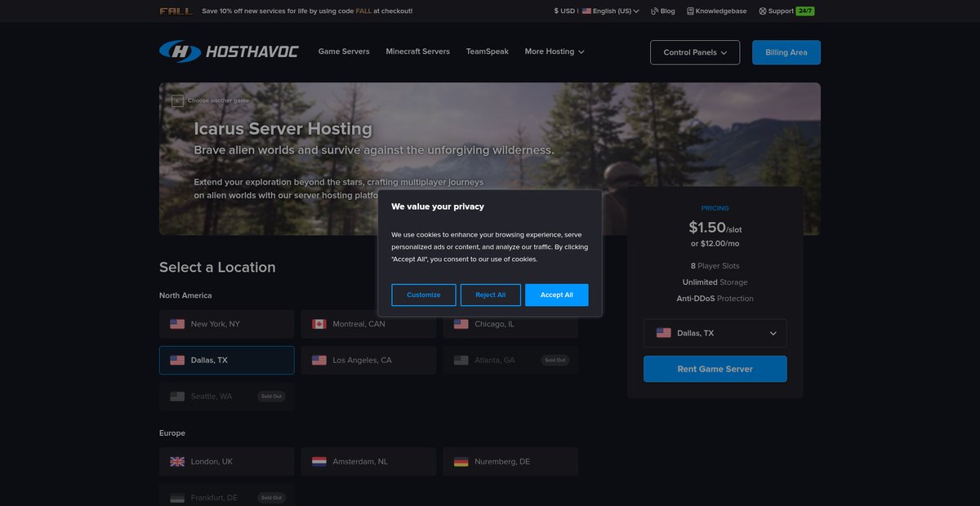980x506 pixels.
Task: Reject all cookies
Action: point(491,295)
